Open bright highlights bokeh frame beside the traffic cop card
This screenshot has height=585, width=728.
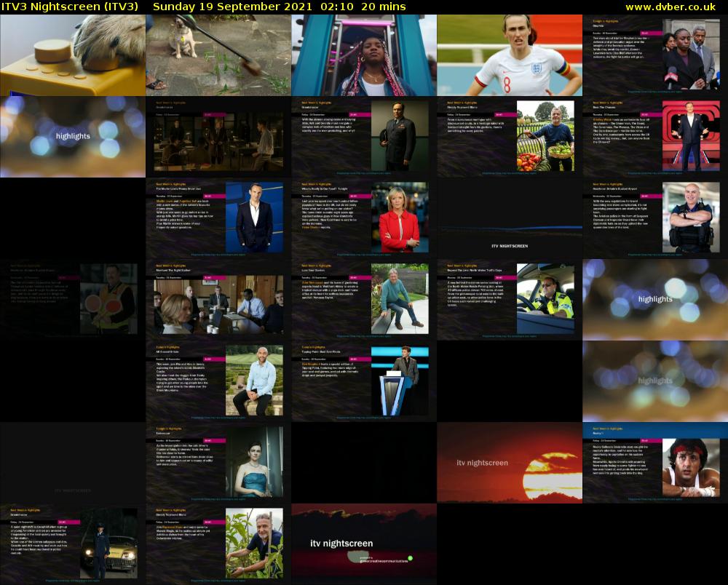[x=655, y=300]
